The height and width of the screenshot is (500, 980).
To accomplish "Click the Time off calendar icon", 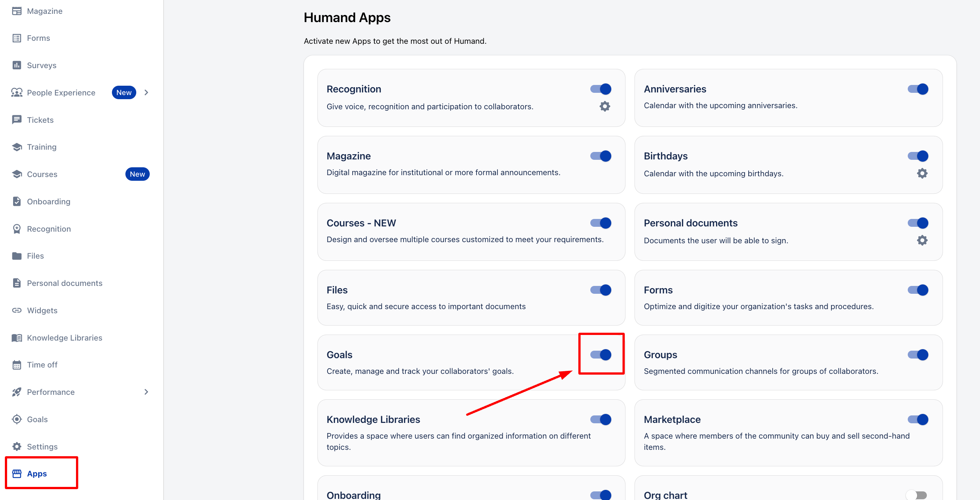I will [x=17, y=365].
